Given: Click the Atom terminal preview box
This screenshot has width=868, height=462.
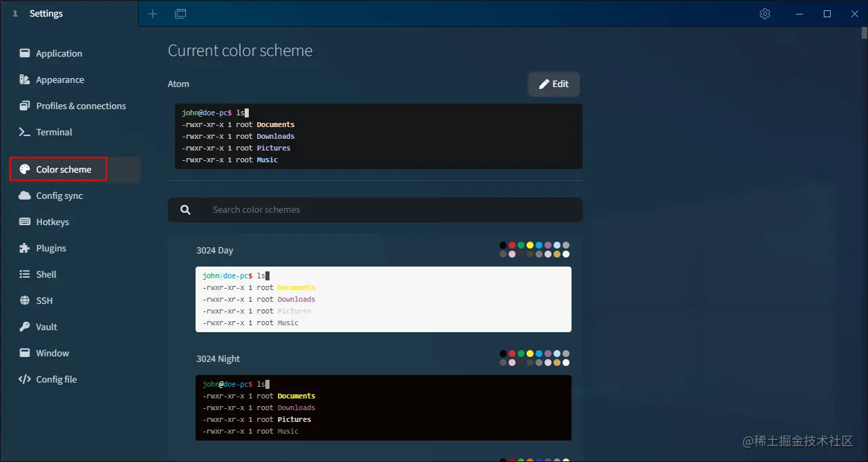Looking at the screenshot, I should 379,136.
